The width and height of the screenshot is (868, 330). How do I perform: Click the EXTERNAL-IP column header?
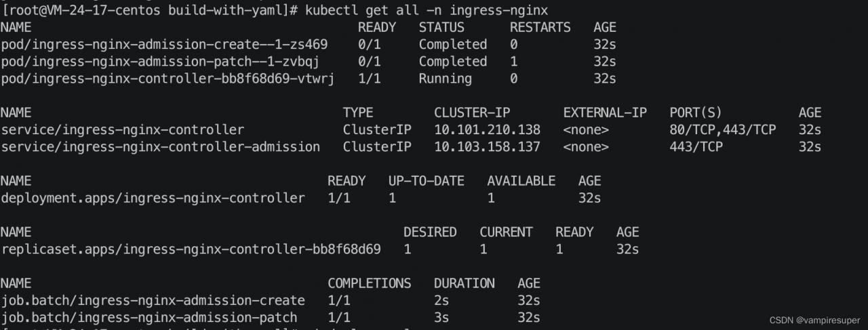[x=605, y=112]
